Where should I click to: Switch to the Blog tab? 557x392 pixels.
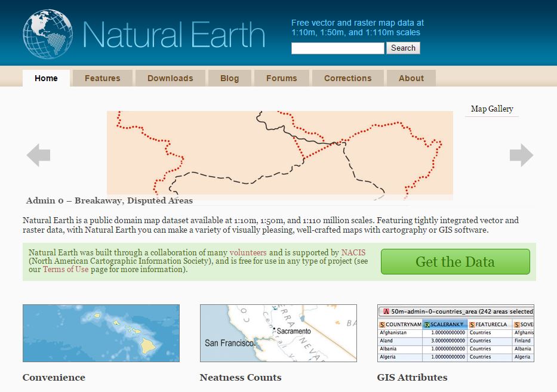(229, 78)
